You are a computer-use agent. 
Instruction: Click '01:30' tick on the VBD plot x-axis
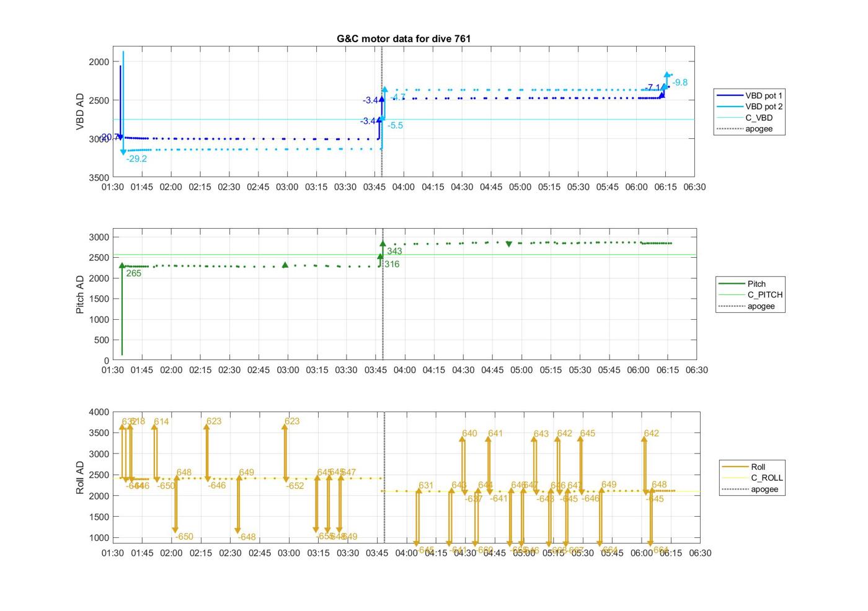(x=113, y=187)
